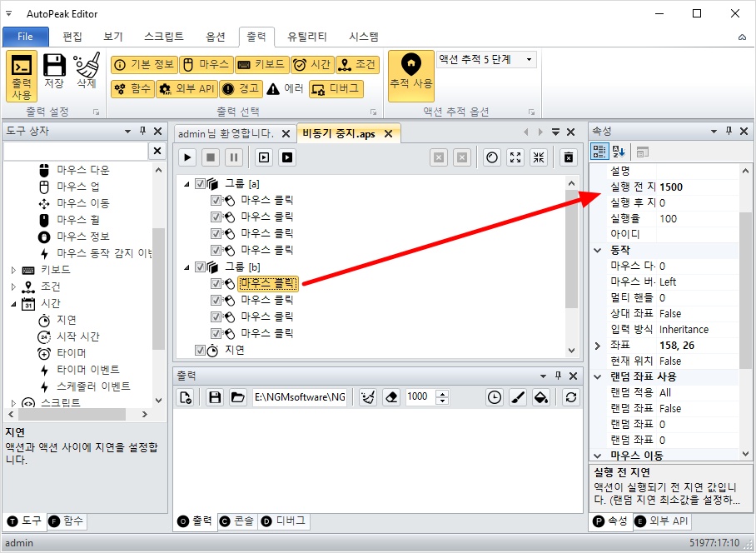This screenshot has width=756, height=553.
Task: Switch to the 콘솔 bottom tab
Action: click(x=237, y=521)
